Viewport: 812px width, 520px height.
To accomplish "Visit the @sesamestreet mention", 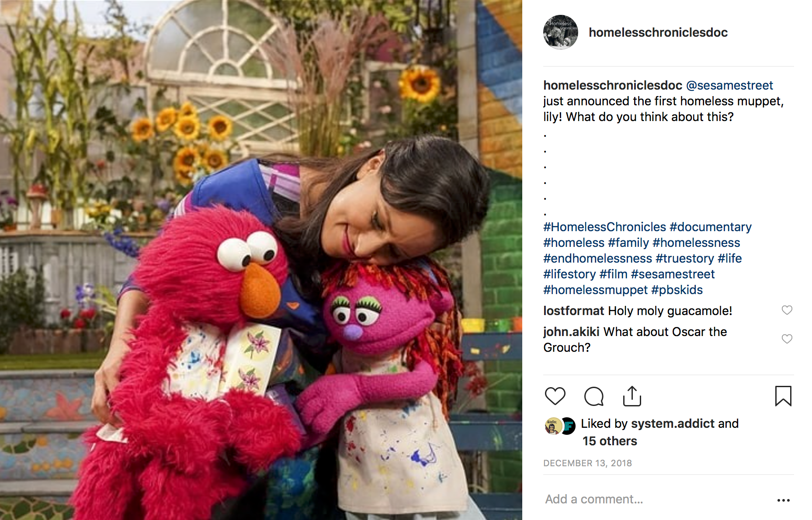I will click(729, 85).
